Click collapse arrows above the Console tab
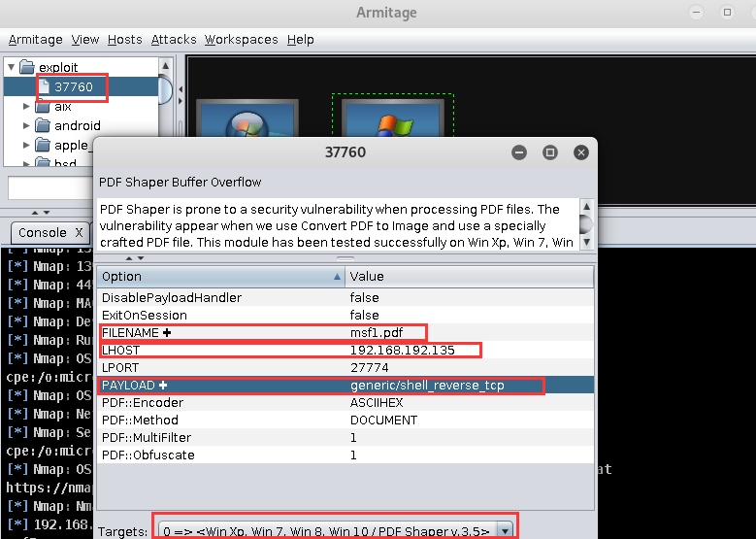Viewport: 756px width, 539px height. click(41, 213)
